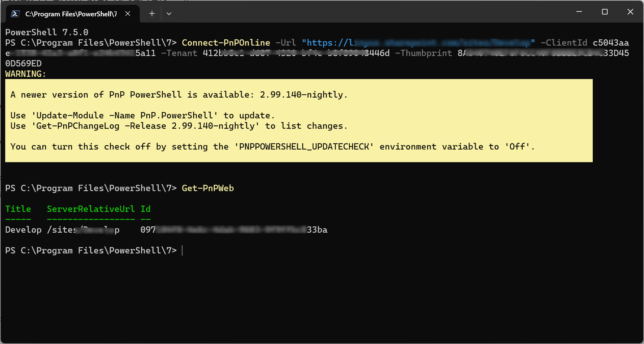Screen dimensions: 644x344
Task: Open the SharePoint https URL link
Action: (416, 43)
